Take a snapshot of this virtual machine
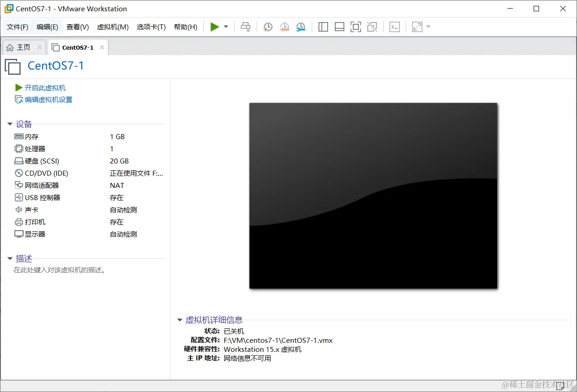Image resolution: width=577 pixels, height=392 pixels. [x=268, y=27]
